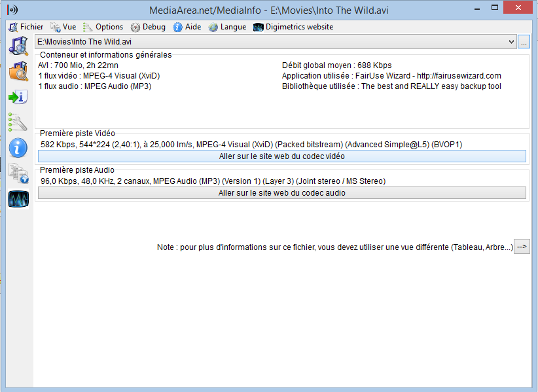
Task: Click 'Première piste Audio' group label
Action: (77, 170)
